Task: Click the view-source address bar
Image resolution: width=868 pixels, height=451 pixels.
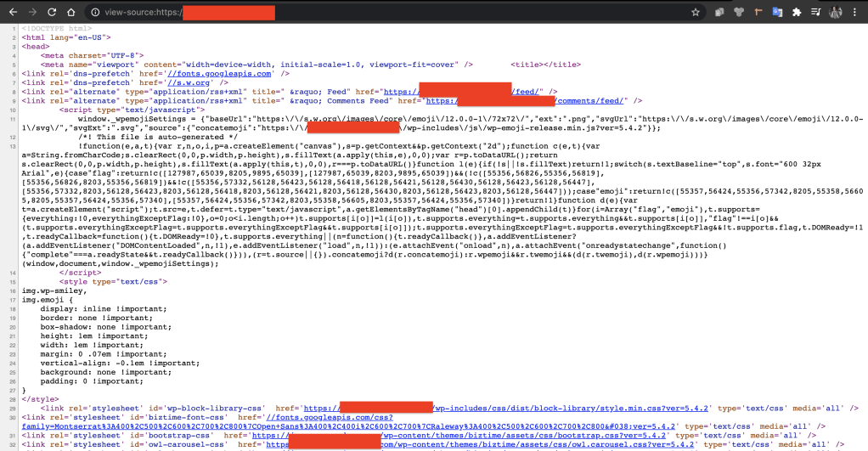Action: [382, 13]
